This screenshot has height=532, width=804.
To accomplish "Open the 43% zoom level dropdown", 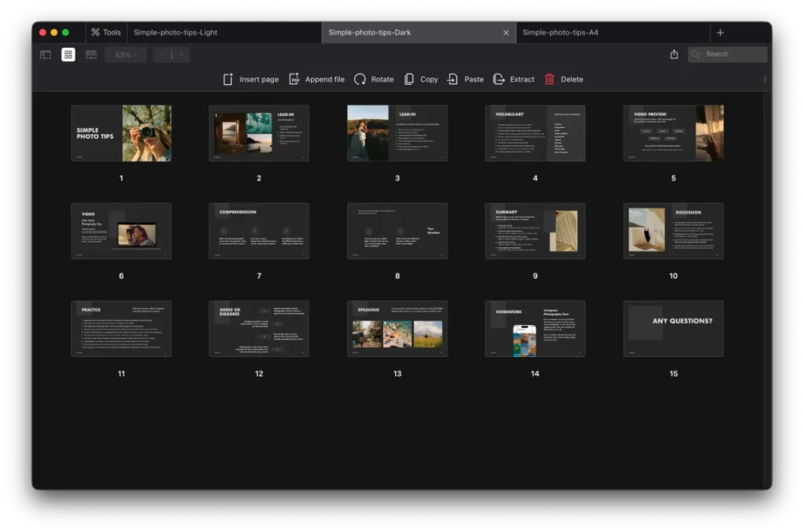I will (x=126, y=54).
